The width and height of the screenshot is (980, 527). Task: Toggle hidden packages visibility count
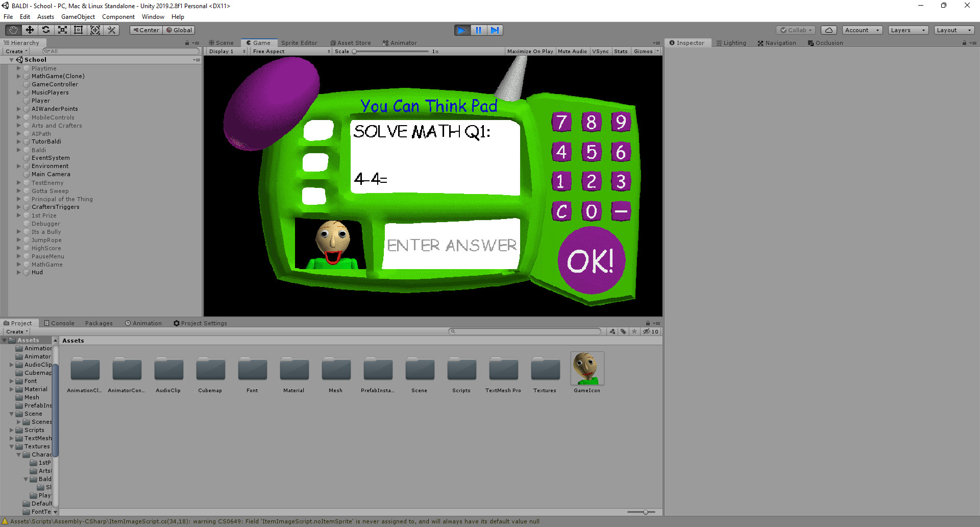651,331
